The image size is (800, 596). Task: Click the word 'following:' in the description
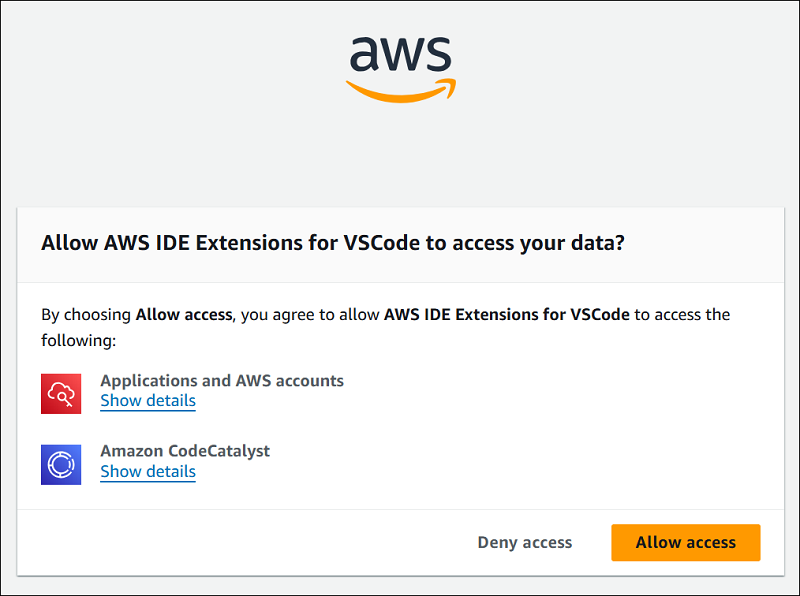click(x=79, y=341)
